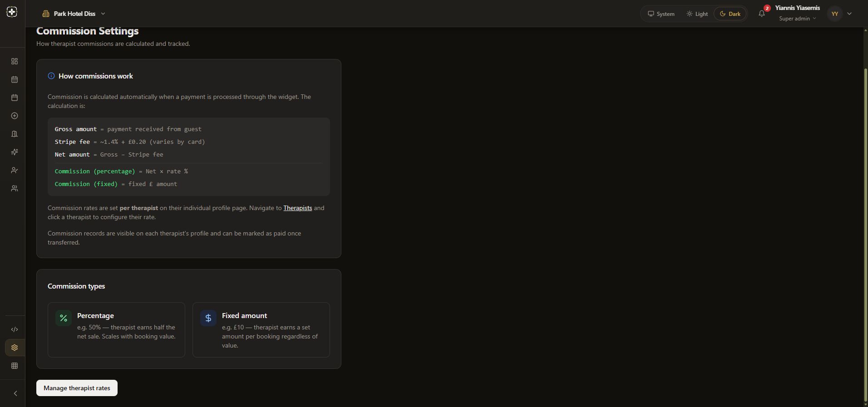Screen dimensions: 868x407
Task: Click the dollar icon in Fixed amount card
Action: click(x=208, y=318)
